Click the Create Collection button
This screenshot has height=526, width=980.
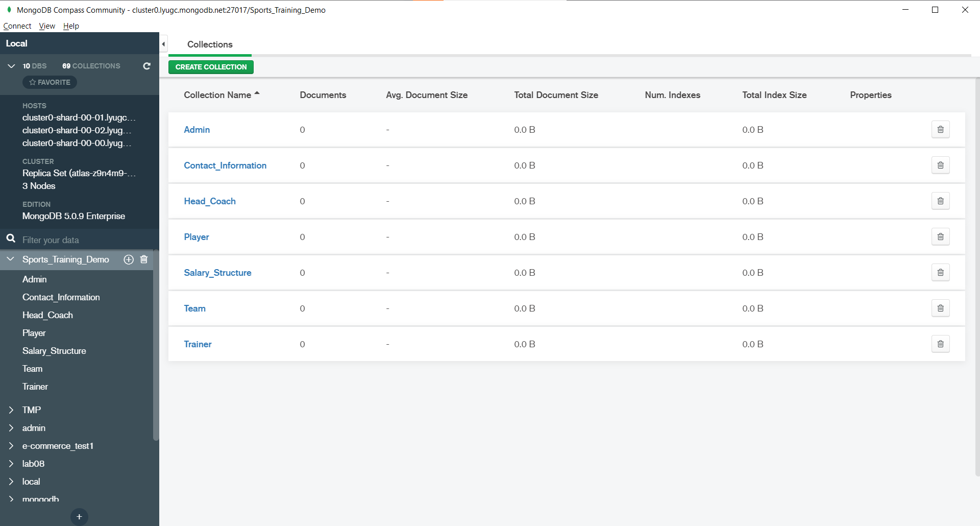[x=211, y=67]
